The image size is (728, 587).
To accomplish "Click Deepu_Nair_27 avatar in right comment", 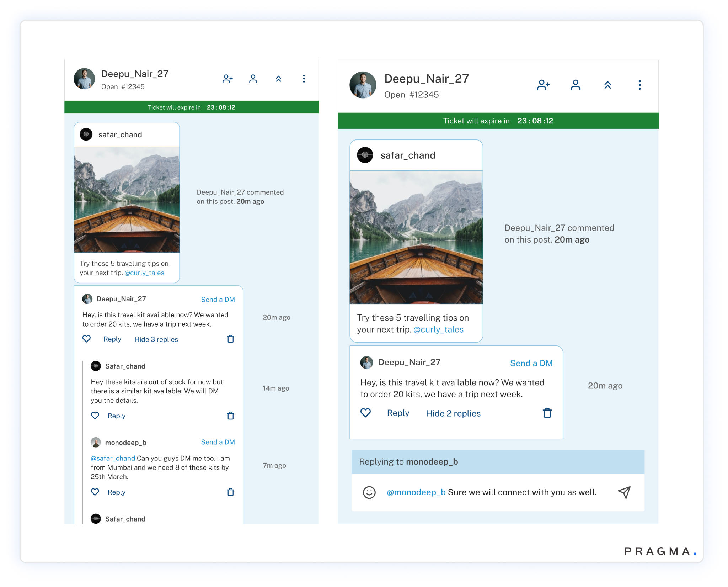I will click(x=366, y=363).
